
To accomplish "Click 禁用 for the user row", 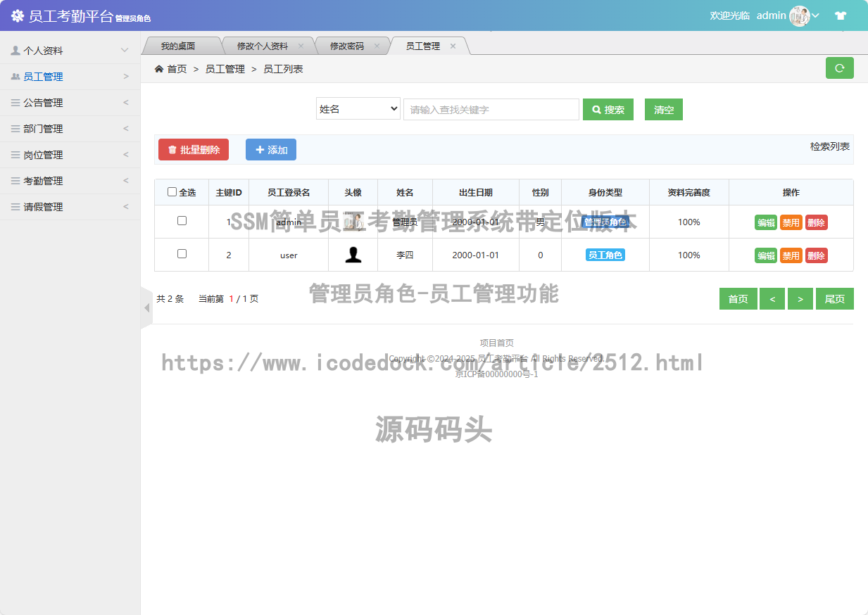I will (x=791, y=255).
